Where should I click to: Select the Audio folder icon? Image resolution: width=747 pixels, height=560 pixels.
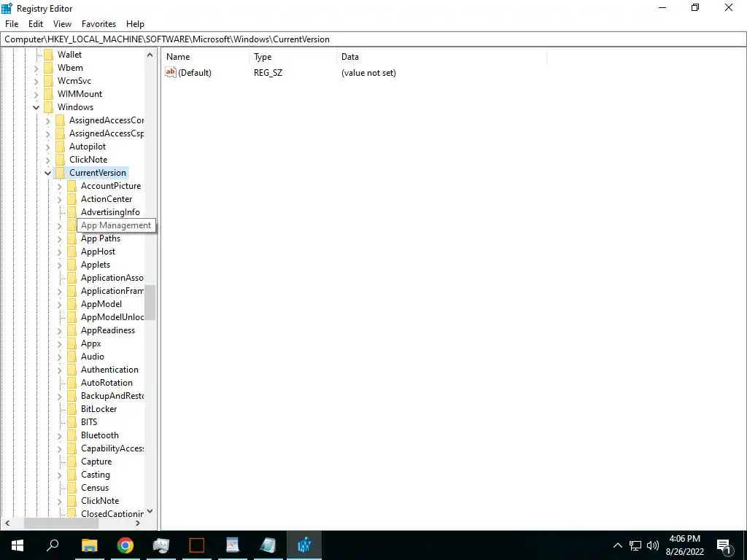click(x=72, y=356)
